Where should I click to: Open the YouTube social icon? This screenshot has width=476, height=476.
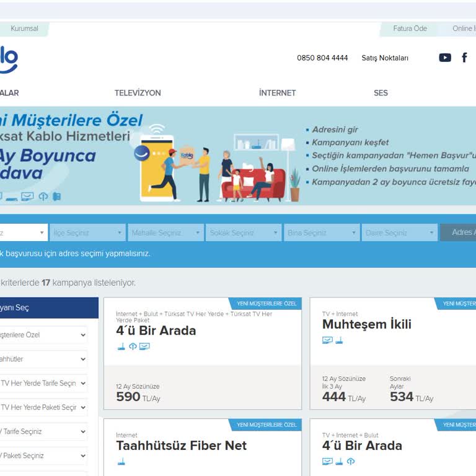[445, 58]
